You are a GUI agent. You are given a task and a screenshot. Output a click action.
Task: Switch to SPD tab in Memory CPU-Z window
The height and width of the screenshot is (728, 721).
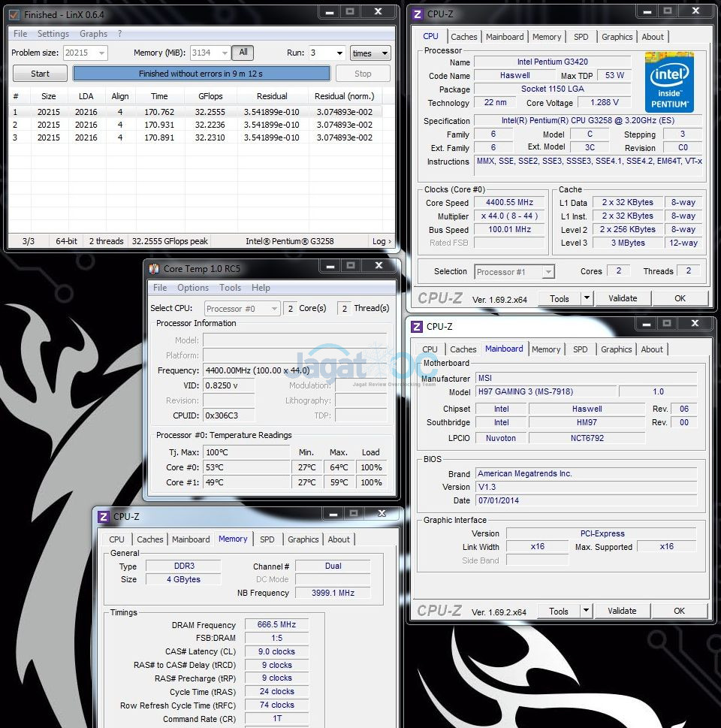[267, 539]
